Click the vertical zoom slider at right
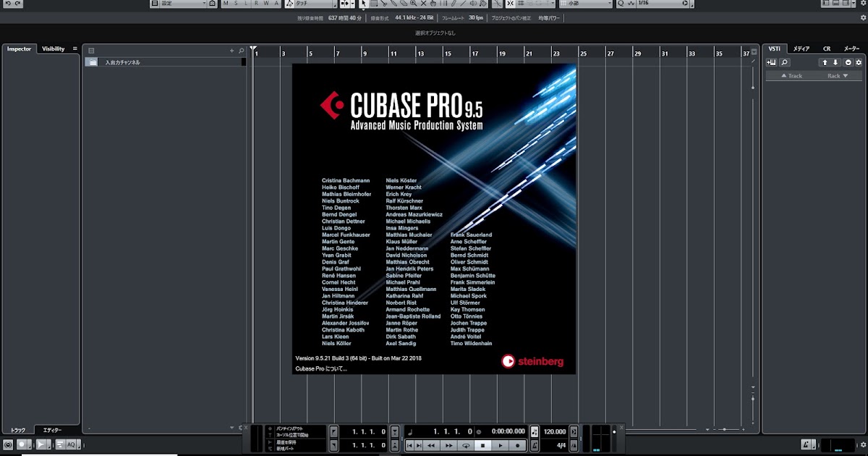Viewport: 868px width, 456px height. click(753, 408)
